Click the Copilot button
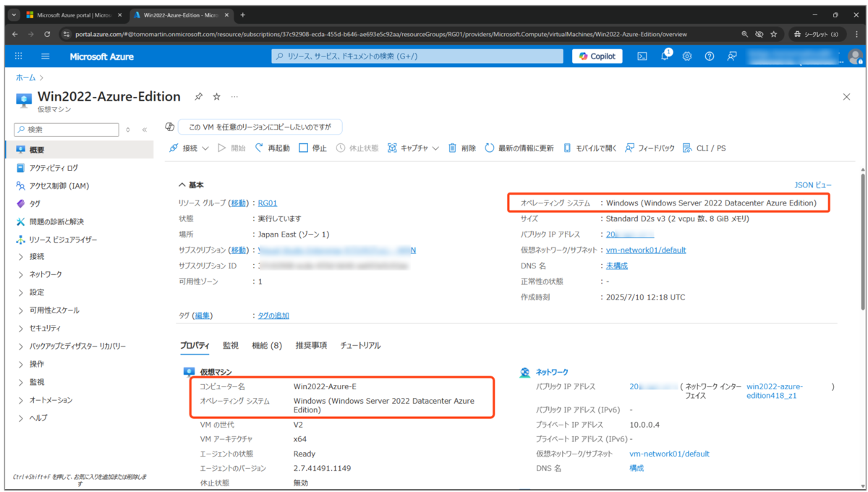The image size is (868, 492). 597,56
